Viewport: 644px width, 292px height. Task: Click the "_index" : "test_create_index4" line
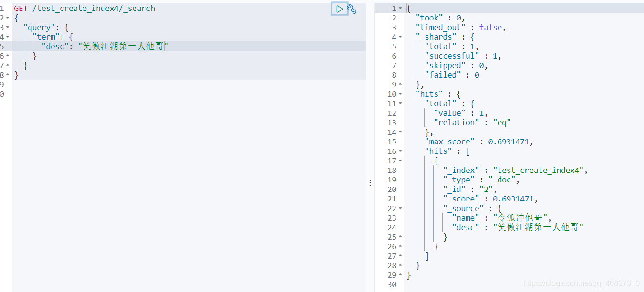515,170
